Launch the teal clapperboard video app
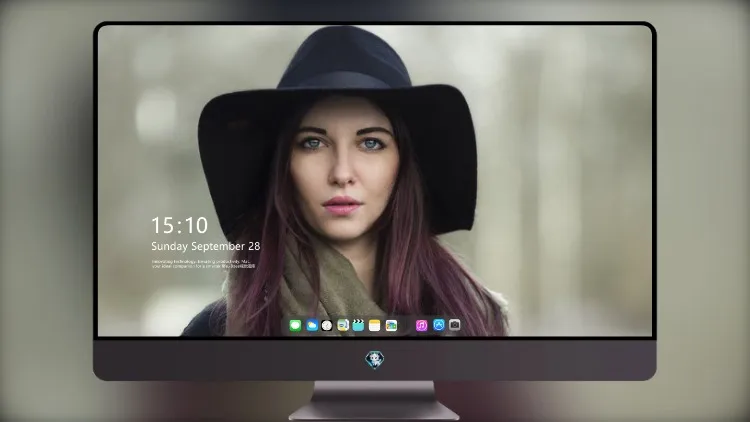 click(x=358, y=325)
